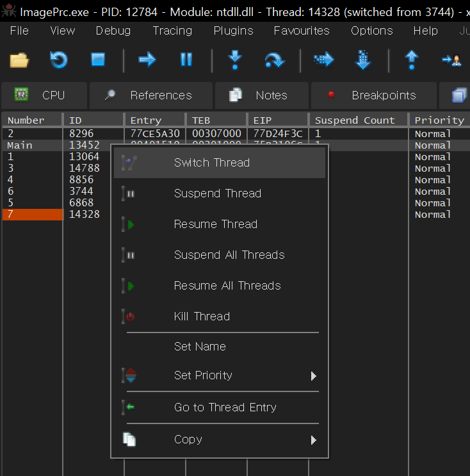Screen dimensions: 470x476
Task: Click the Step over icon
Action: (x=274, y=60)
